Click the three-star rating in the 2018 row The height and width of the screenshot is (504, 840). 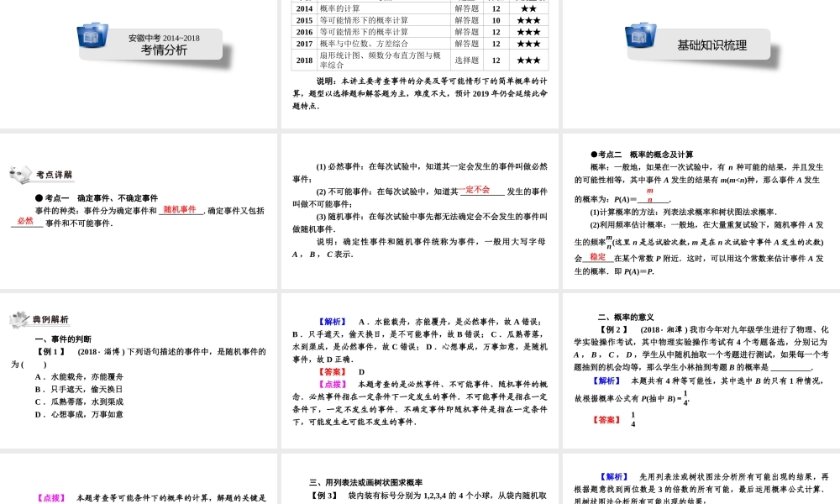(x=528, y=60)
